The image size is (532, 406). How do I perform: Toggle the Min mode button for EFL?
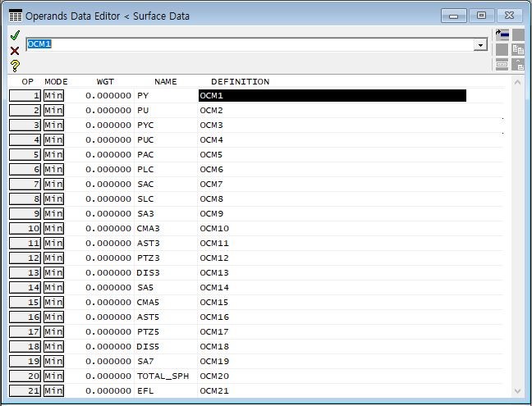53,390
